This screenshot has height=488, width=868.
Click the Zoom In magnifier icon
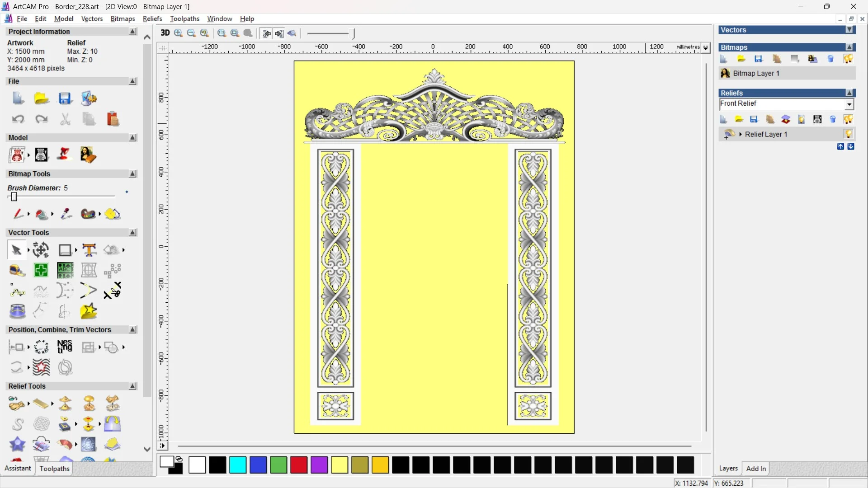pos(178,33)
